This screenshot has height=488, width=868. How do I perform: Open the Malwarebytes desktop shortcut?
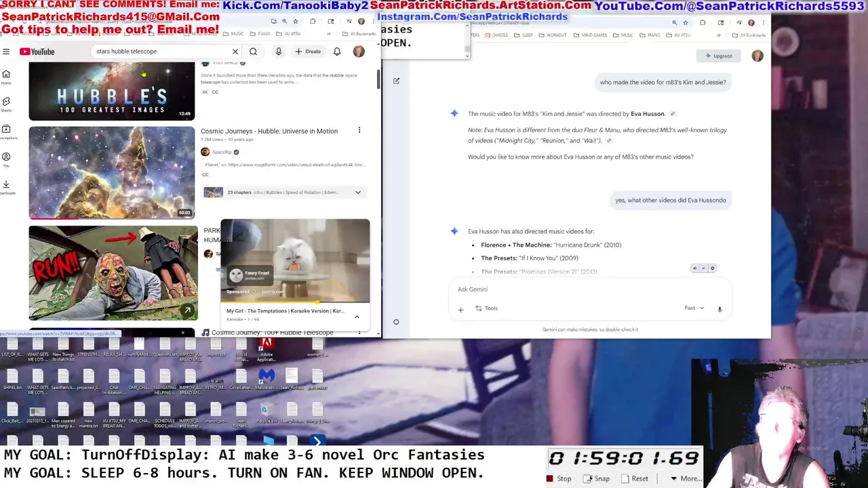[267, 380]
